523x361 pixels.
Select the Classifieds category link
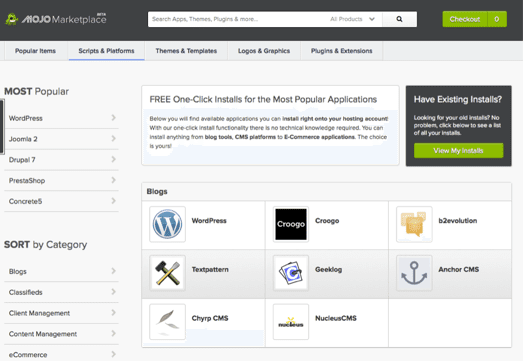[26, 292]
